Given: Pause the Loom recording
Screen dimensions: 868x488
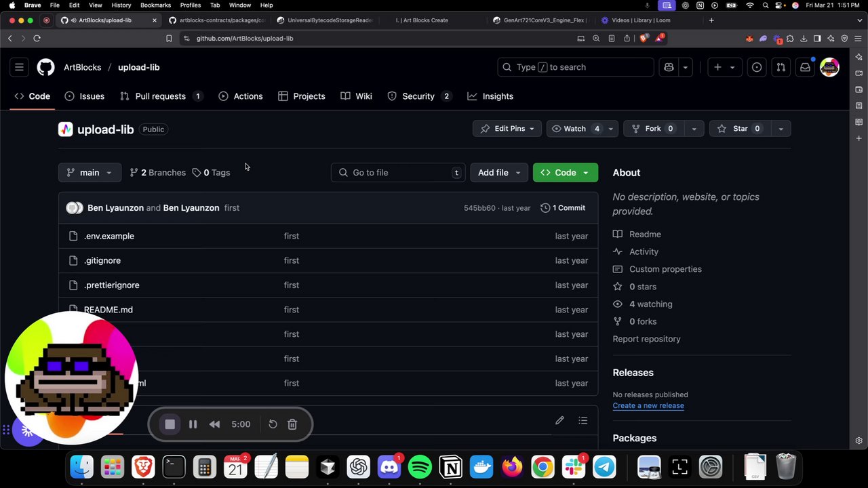Looking at the screenshot, I should 193,424.
